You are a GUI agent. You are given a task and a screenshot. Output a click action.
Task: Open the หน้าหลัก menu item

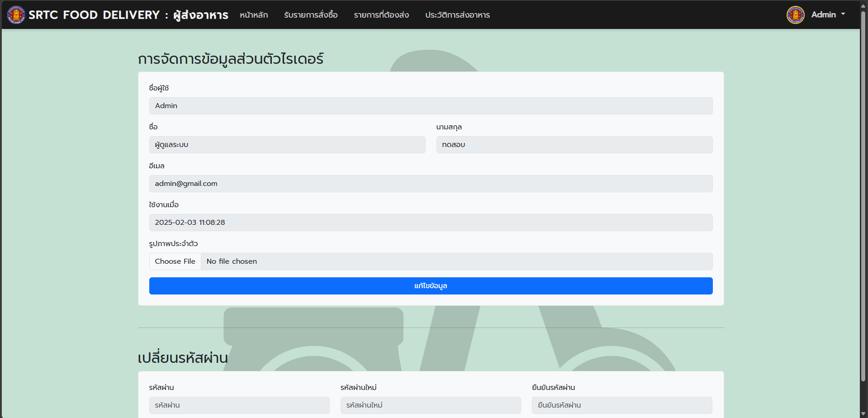coord(254,15)
